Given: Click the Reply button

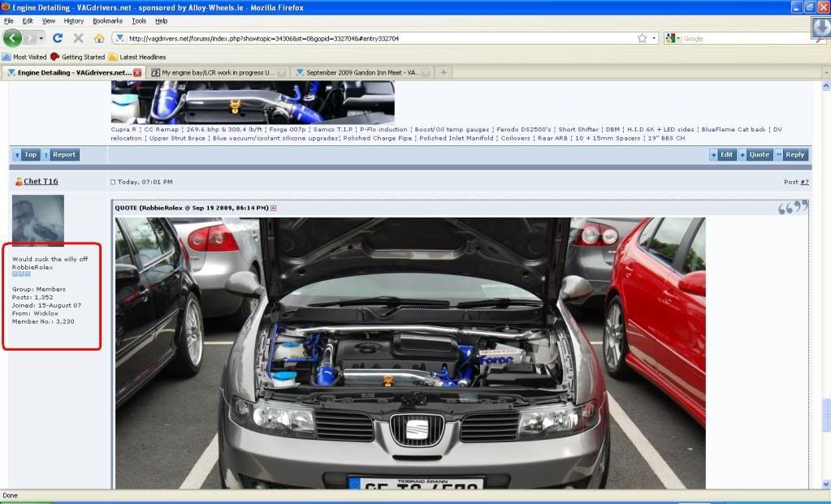Looking at the screenshot, I should tap(790, 154).
